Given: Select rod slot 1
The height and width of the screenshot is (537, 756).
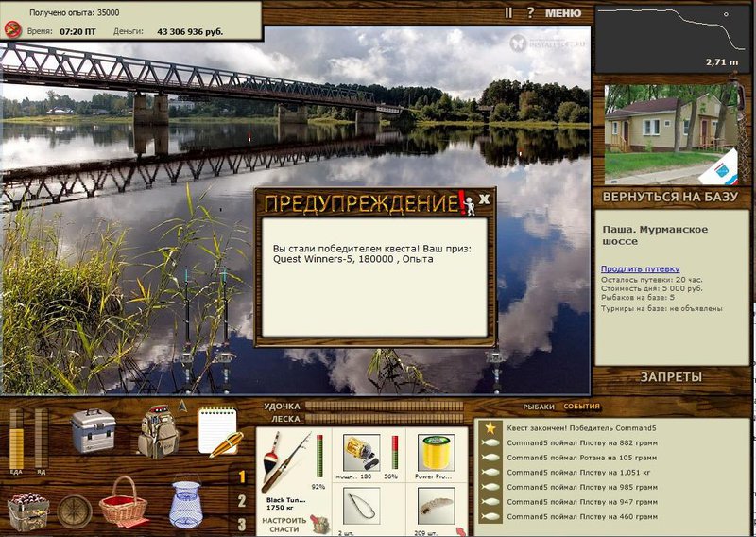Looking at the screenshot, I should 242,477.
